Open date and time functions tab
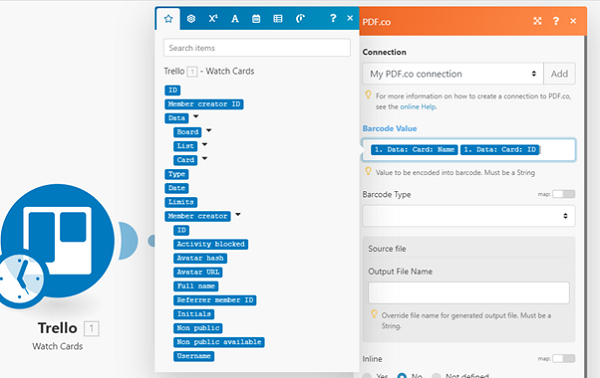This screenshot has height=378, width=600. (x=256, y=18)
